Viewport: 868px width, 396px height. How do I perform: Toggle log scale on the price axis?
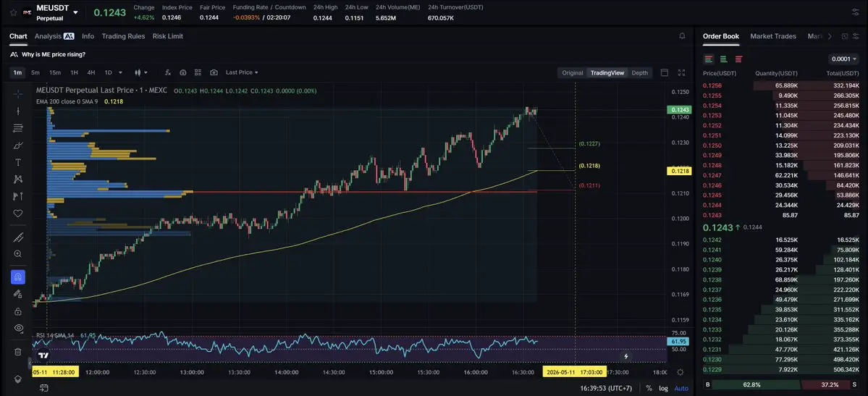pos(663,388)
